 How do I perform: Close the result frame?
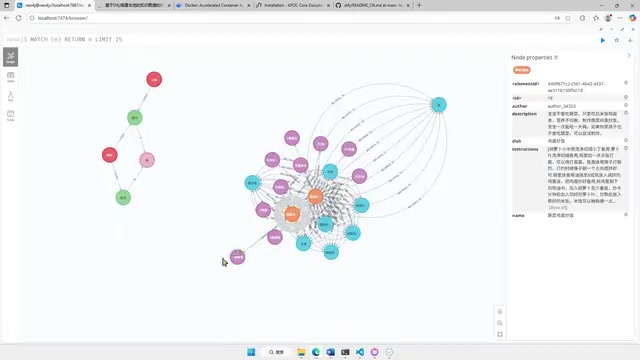(633, 29)
